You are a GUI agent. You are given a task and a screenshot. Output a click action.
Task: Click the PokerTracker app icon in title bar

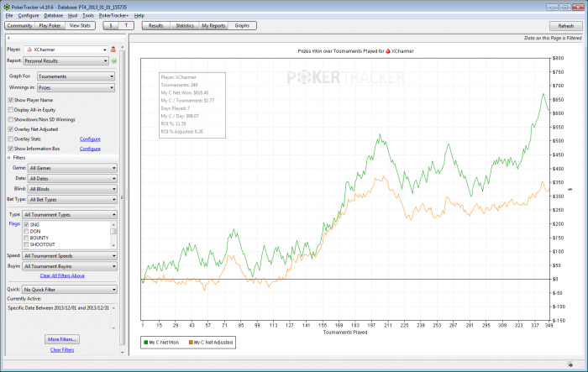[6, 5]
